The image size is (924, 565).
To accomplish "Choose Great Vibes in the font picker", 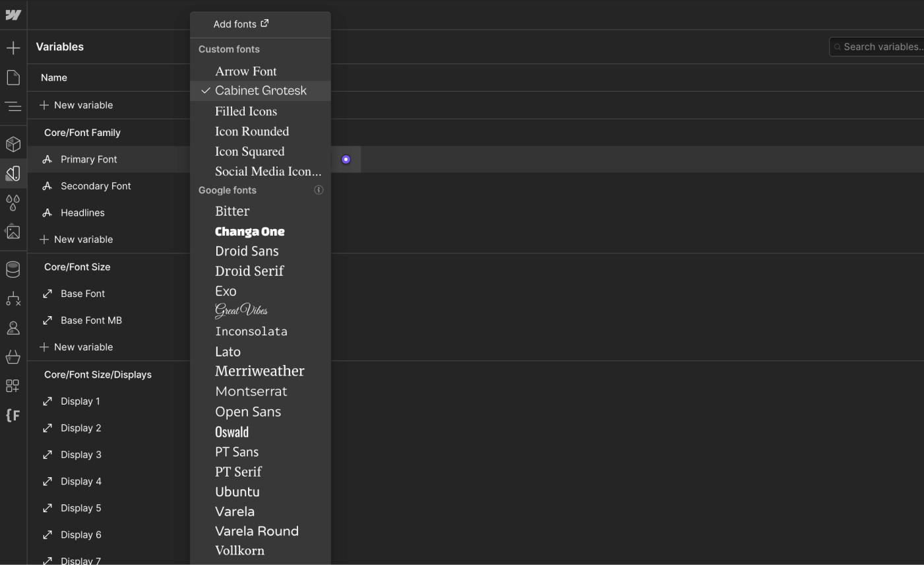I will pos(241,310).
